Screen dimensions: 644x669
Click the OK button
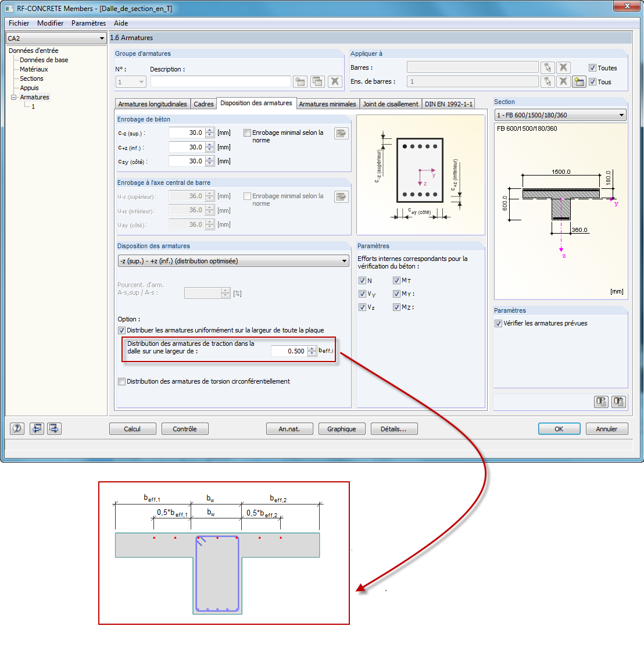coord(559,429)
